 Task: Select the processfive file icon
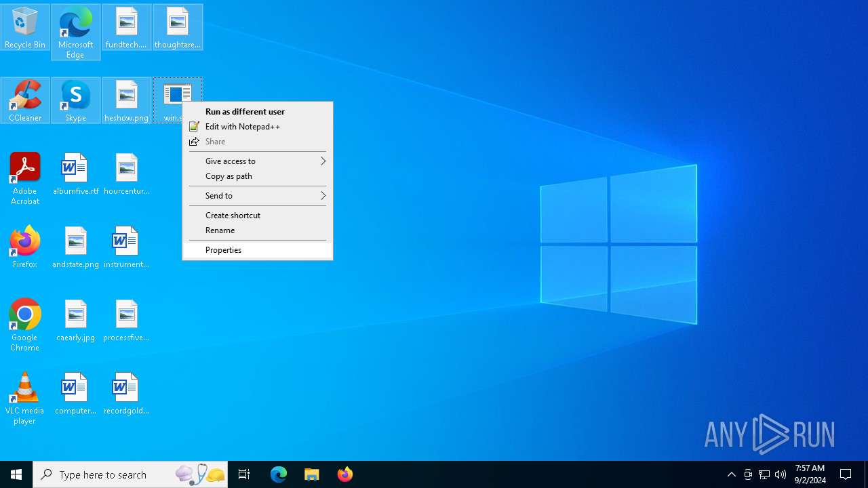tap(126, 321)
